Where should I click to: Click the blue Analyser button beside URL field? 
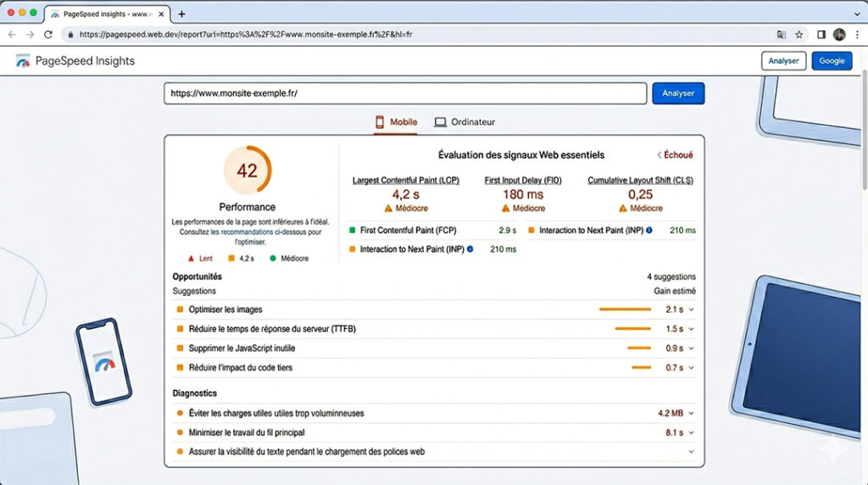[x=677, y=93]
